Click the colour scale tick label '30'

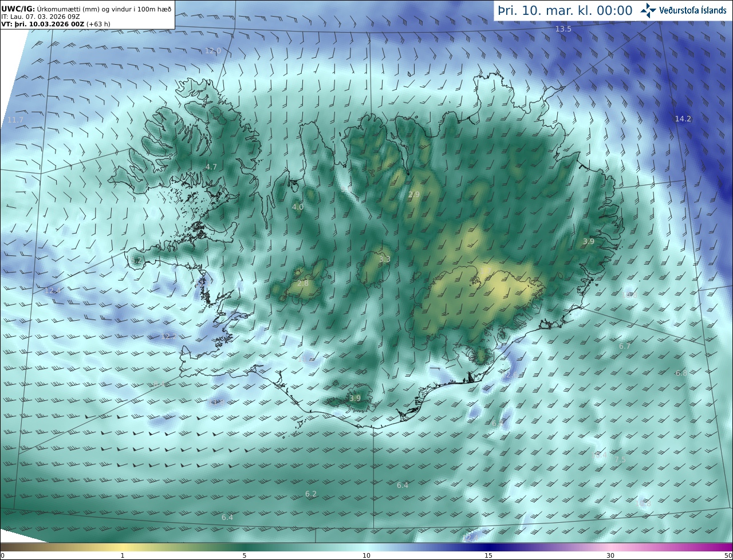point(610,555)
